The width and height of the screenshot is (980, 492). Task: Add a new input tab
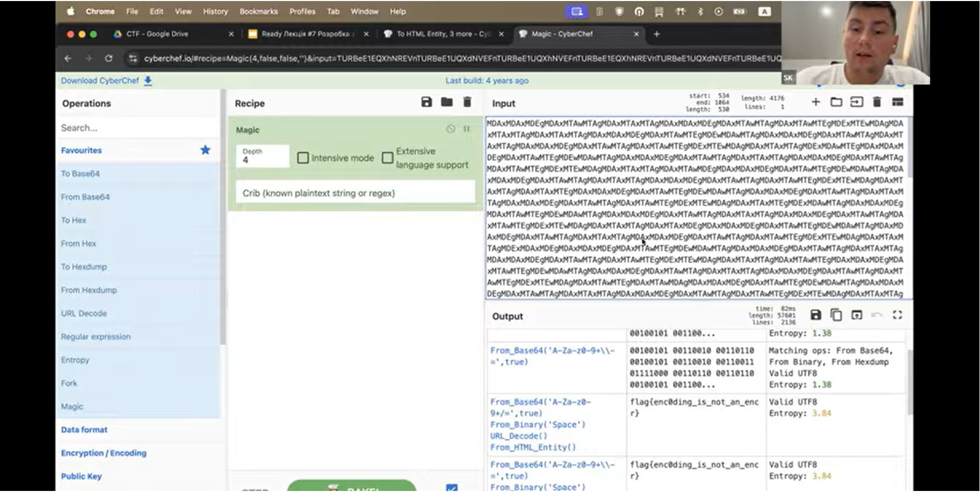815,102
